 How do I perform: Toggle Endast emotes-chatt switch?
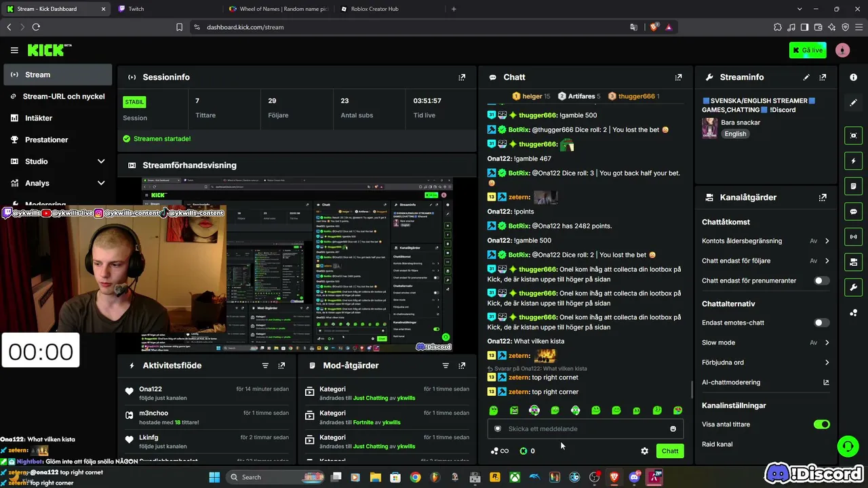click(x=821, y=323)
